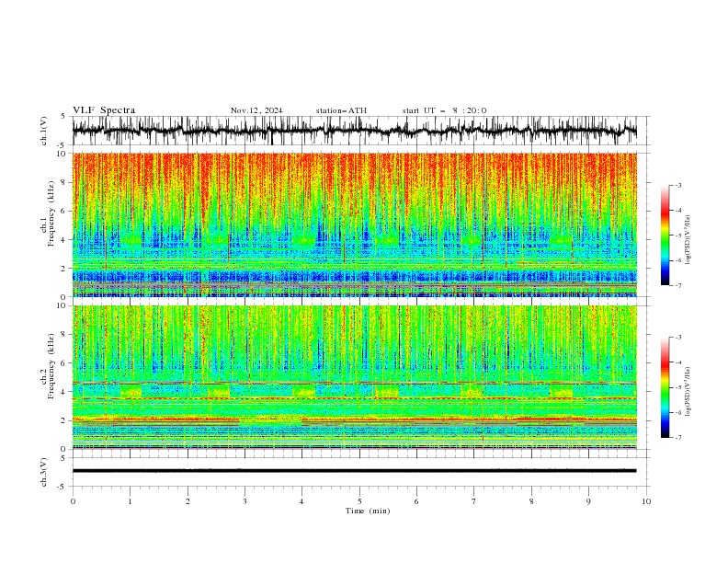This screenshot has width=728, height=563.
Task: Click the "8" kHz tick of ch.2 frequency axis
Action: pyautogui.click(x=65, y=335)
